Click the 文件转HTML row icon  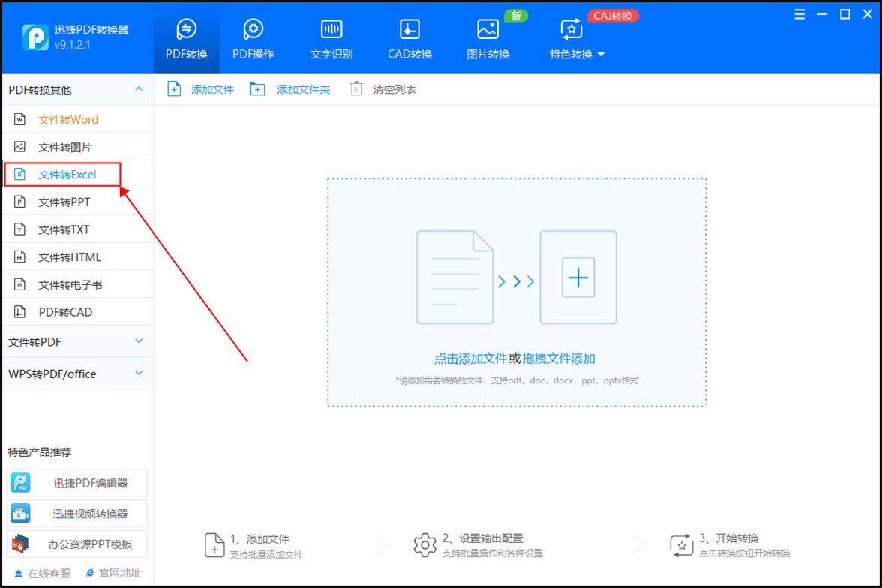tap(19, 256)
